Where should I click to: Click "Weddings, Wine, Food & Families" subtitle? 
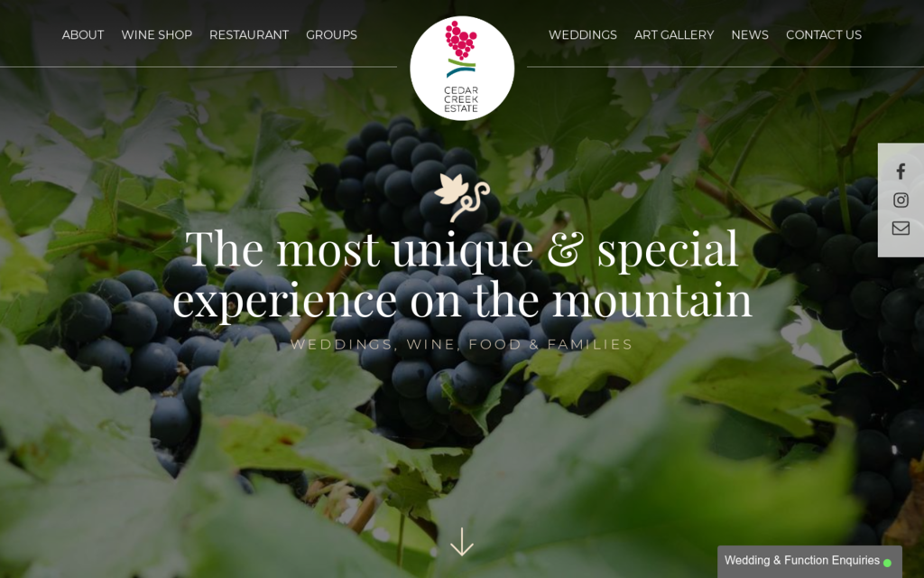point(461,344)
